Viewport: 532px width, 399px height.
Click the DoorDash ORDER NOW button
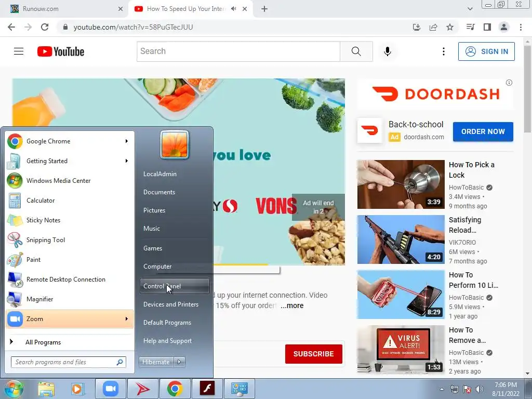coord(483,131)
